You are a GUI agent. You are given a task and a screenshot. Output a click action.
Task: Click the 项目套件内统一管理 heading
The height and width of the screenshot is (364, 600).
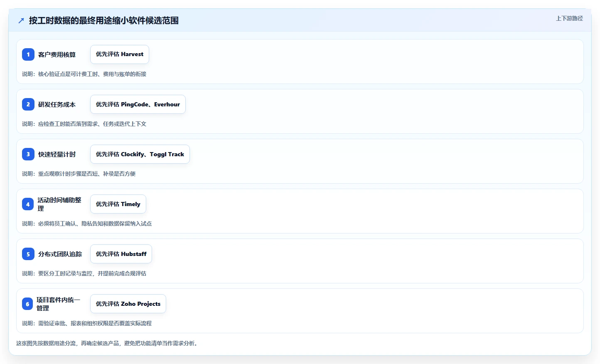(x=59, y=304)
